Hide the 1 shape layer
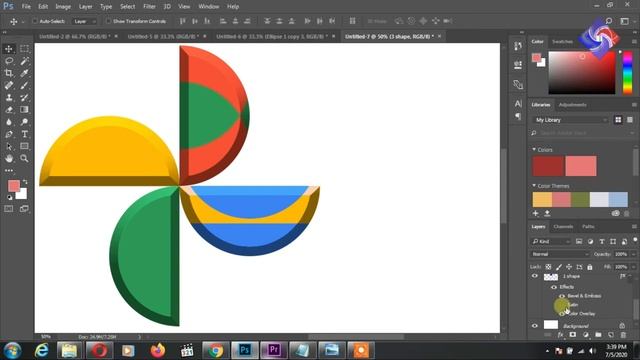The width and height of the screenshot is (640, 360). (x=535, y=276)
